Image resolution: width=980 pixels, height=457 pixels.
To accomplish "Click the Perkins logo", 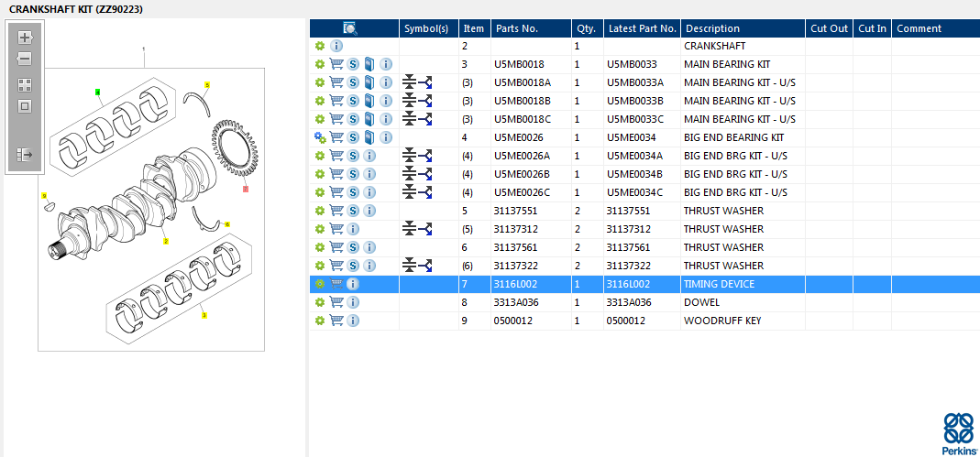I will (x=959, y=432).
